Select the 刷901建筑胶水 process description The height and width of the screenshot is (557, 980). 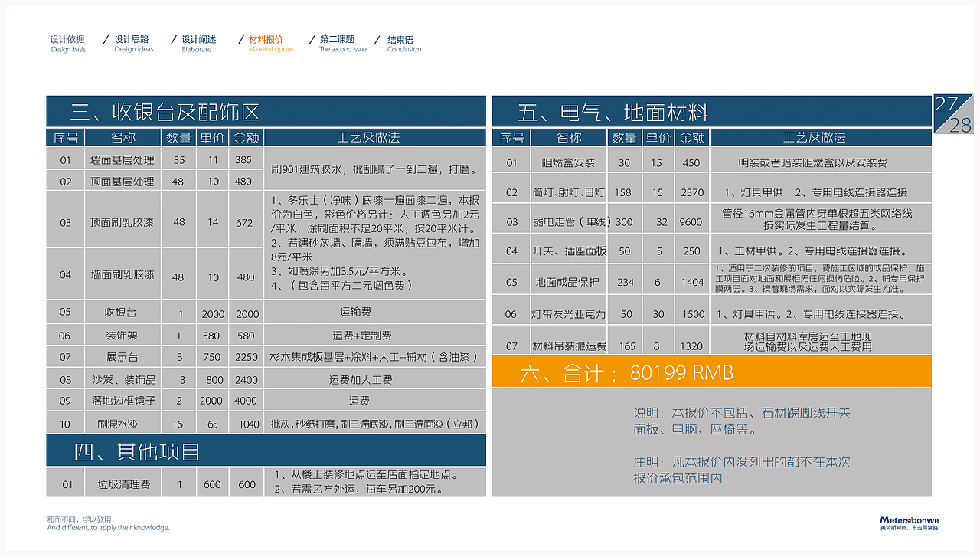pos(374,170)
